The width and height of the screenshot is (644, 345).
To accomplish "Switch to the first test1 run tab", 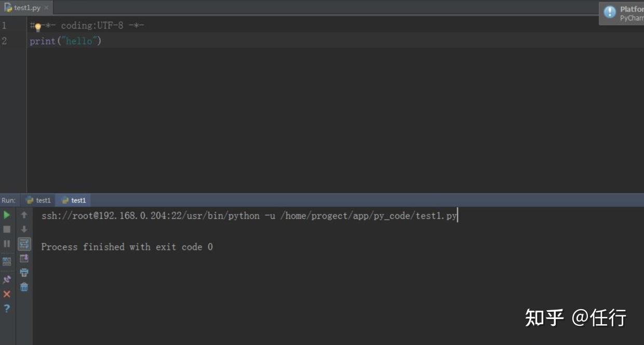I will point(39,200).
